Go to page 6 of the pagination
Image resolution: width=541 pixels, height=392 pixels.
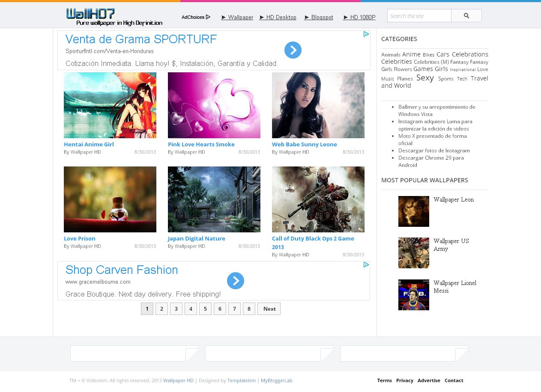pyautogui.click(x=220, y=309)
